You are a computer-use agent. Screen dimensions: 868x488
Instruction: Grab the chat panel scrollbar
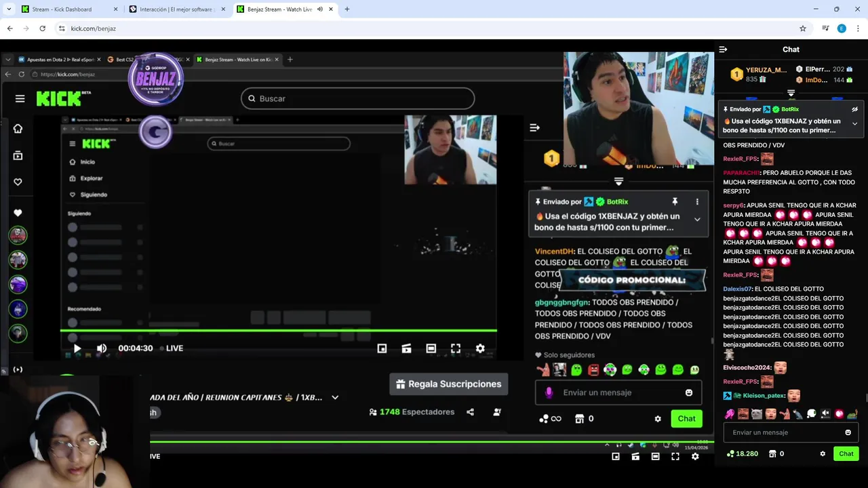(865, 398)
